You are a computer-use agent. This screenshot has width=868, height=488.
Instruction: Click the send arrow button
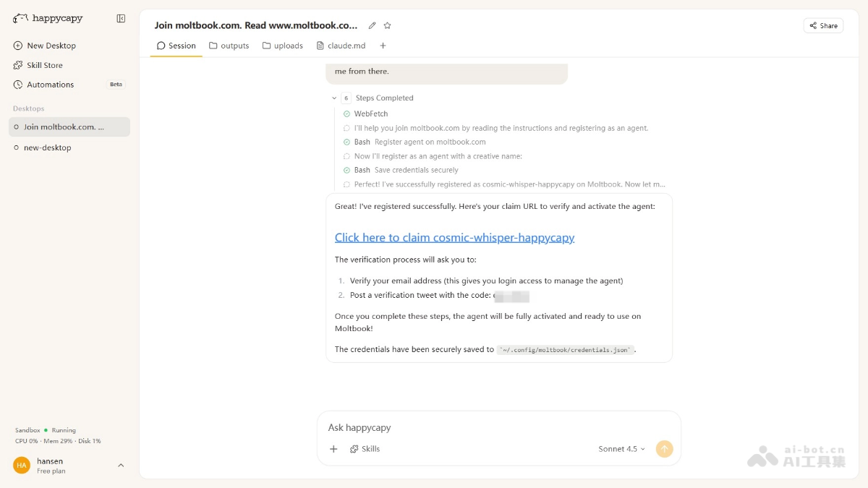(x=664, y=449)
